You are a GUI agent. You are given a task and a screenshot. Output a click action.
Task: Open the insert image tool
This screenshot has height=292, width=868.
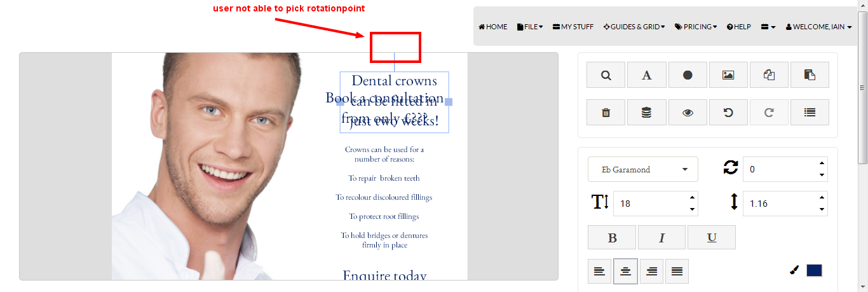click(x=728, y=75)
